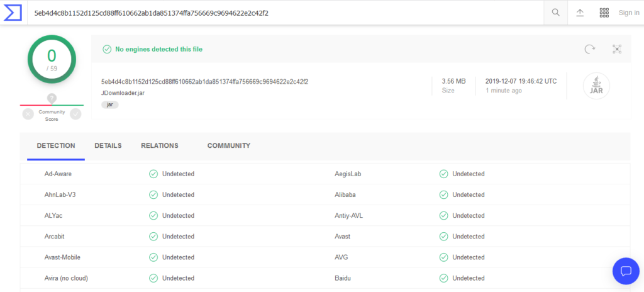Click the Undetected check icon for Antiy-AVL
This screenshot has width=644, height=292.
click(443, 215)
